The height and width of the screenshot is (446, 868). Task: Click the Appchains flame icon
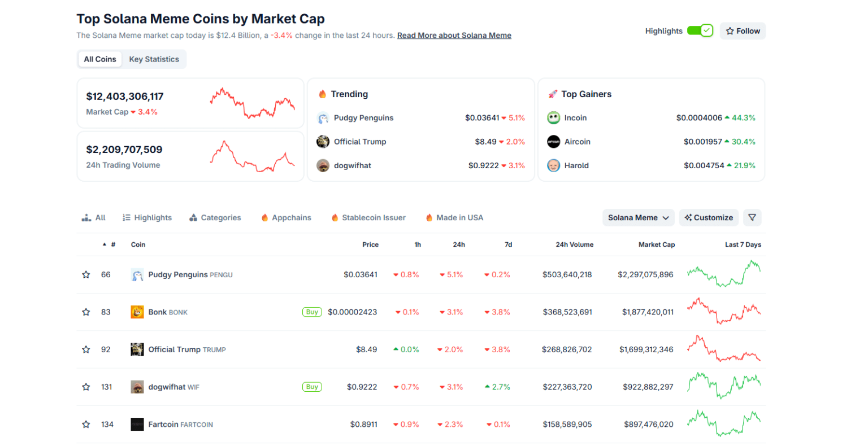click(x=264, y=217)
